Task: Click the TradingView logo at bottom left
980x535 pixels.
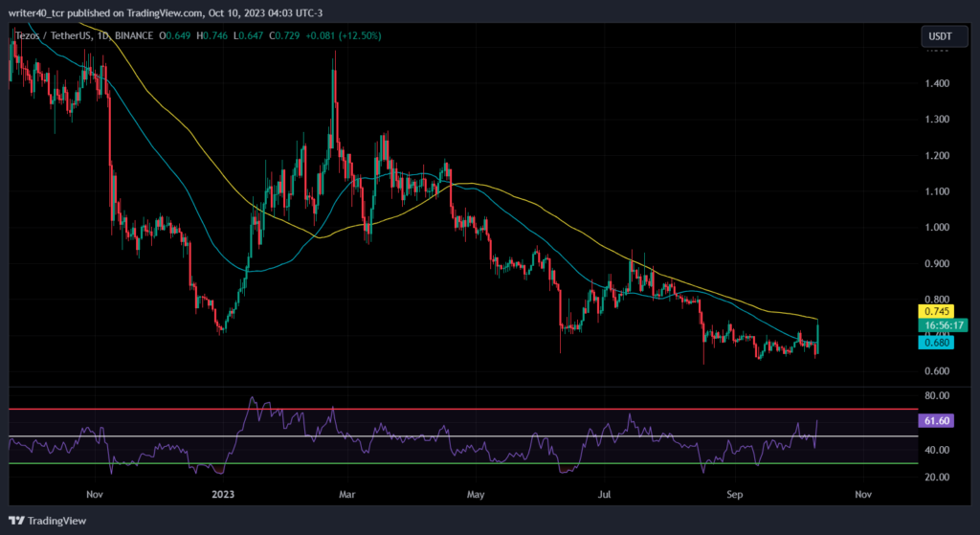Action: point(48,521)
